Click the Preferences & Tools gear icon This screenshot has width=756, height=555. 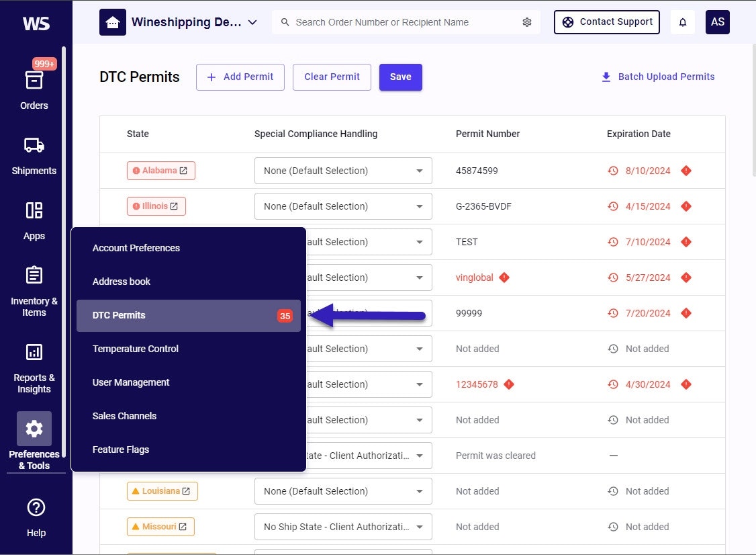coord(34,429)
